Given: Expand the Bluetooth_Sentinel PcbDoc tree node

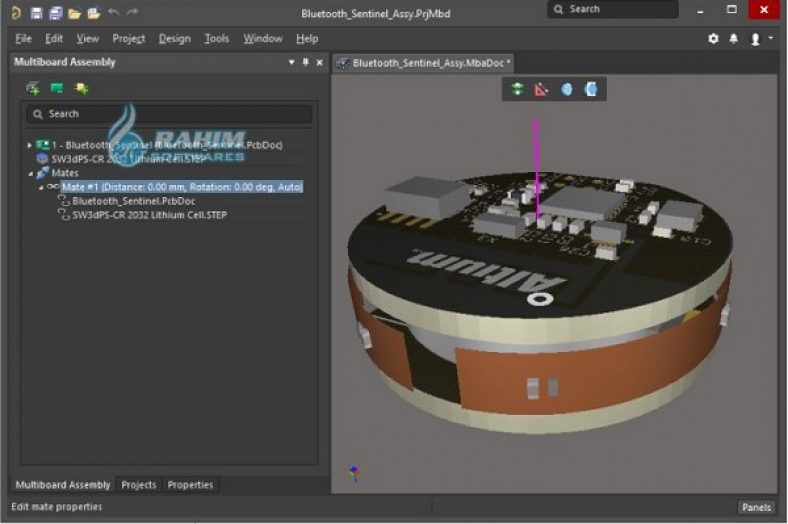Looking at the screenshot, I should (29, 145).
